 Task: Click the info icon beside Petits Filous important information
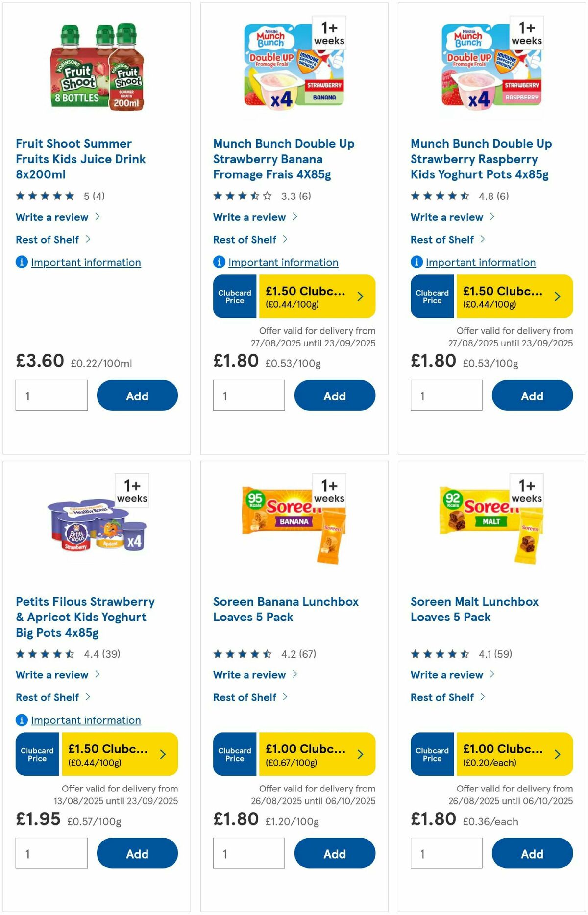(x=22, y=720)
